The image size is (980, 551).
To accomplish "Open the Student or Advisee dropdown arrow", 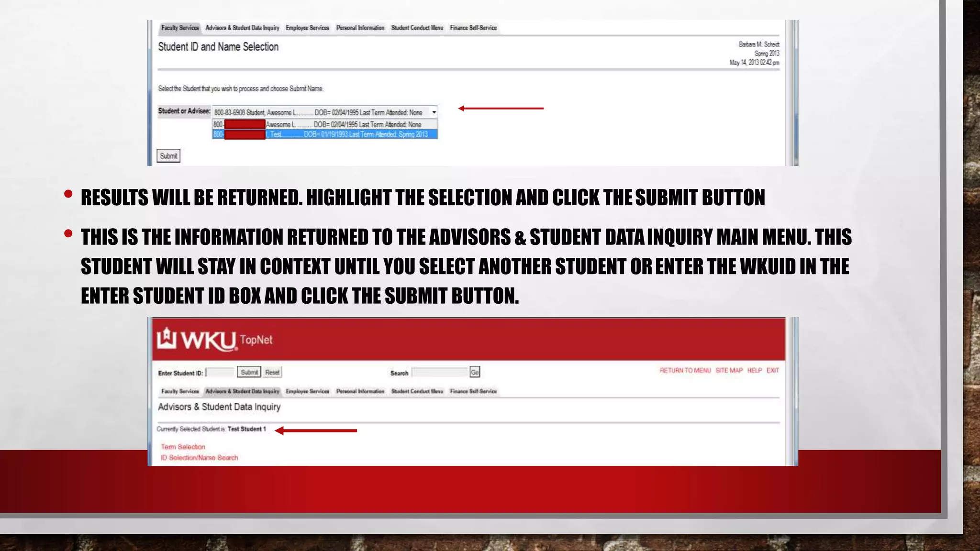I will [434, 112].
